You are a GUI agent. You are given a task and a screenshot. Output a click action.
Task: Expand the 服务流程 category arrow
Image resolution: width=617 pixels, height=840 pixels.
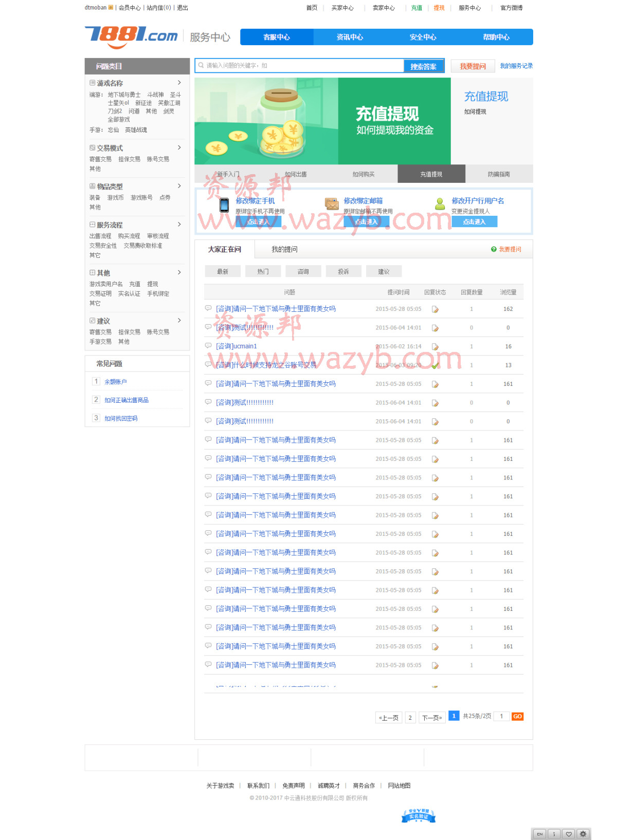coord(179,225)
